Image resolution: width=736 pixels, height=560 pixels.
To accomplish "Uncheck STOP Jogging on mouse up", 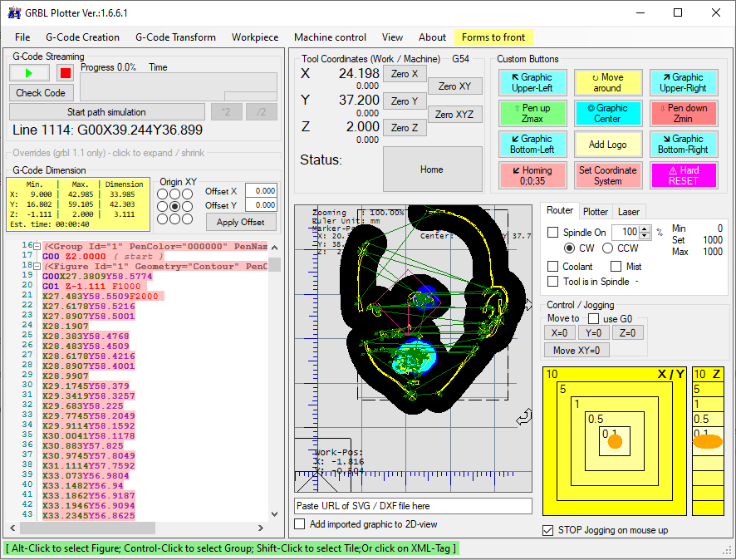I will 547,530.
